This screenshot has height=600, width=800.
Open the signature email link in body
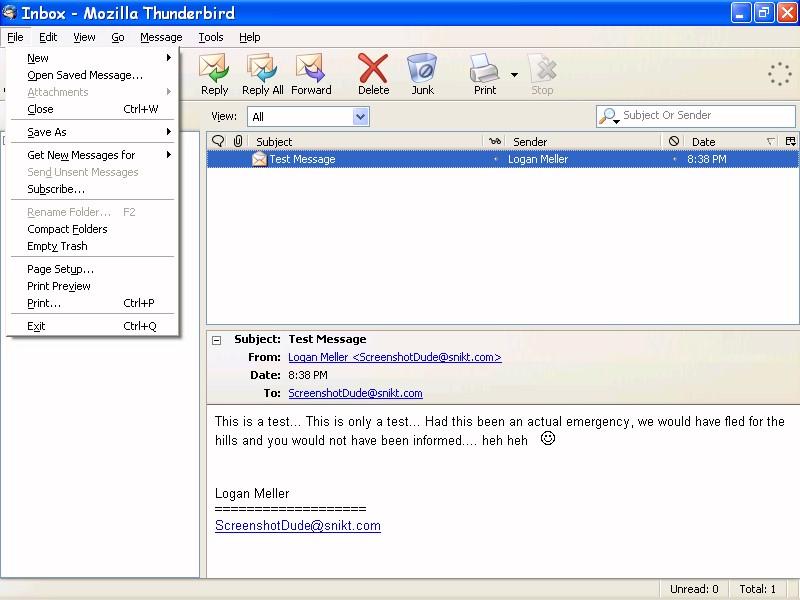pos(298,526)
